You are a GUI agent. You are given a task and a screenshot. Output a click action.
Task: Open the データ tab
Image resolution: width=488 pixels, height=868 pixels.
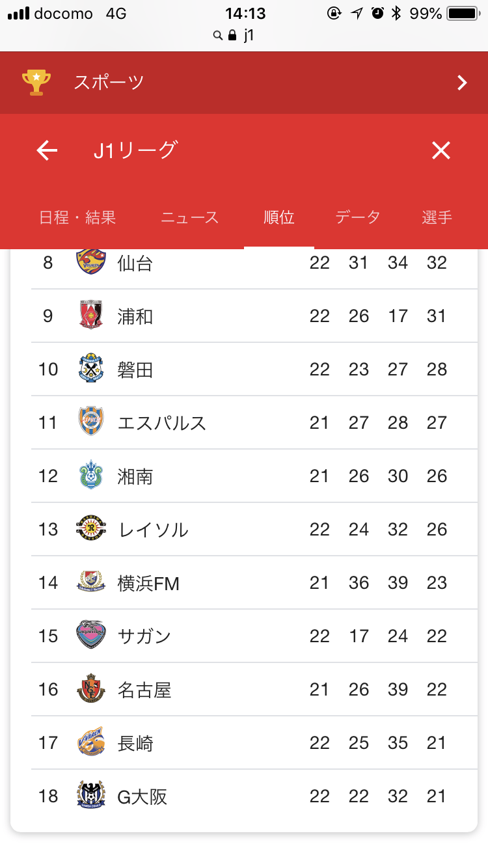(358, 217)
